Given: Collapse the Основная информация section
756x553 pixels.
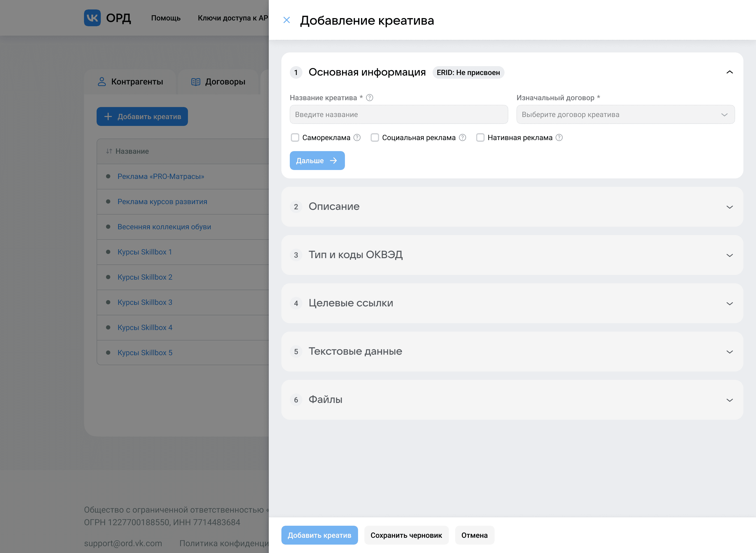Looking at the screenshot, I should (x=729, y=72).
